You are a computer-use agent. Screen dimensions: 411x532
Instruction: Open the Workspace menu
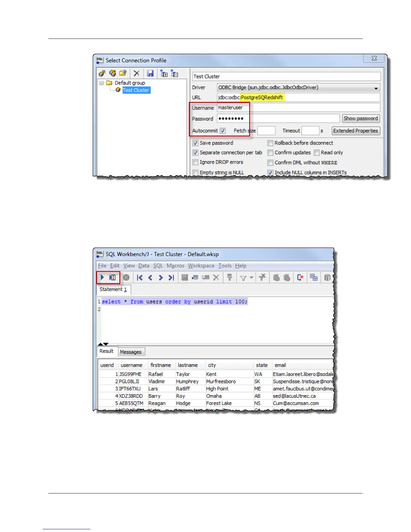tap(201, 265)
